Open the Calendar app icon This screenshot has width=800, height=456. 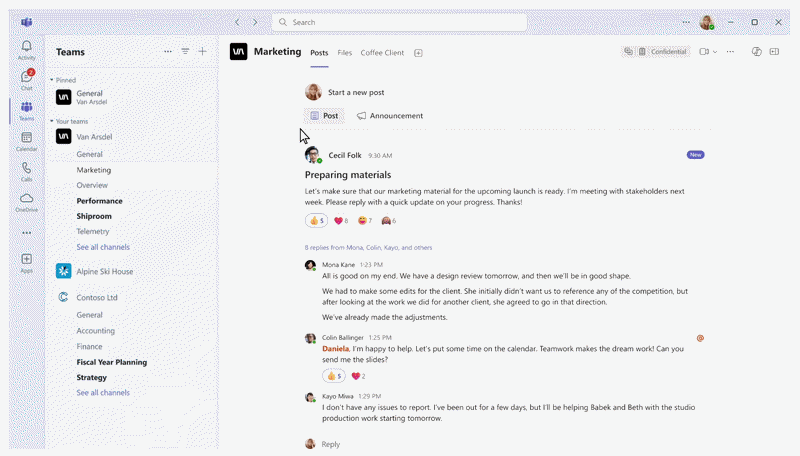tap(27, 141)
